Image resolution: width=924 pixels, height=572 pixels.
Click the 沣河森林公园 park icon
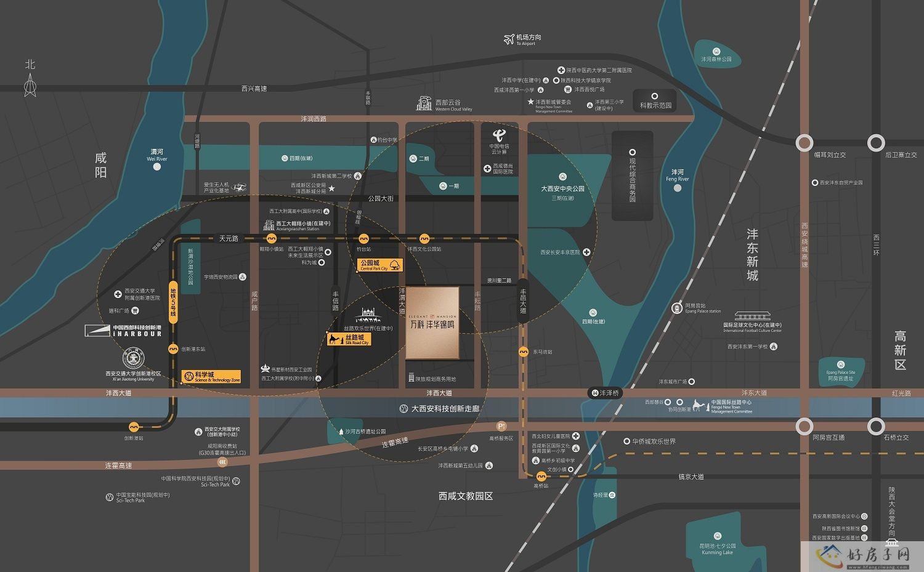click(716, 52)
